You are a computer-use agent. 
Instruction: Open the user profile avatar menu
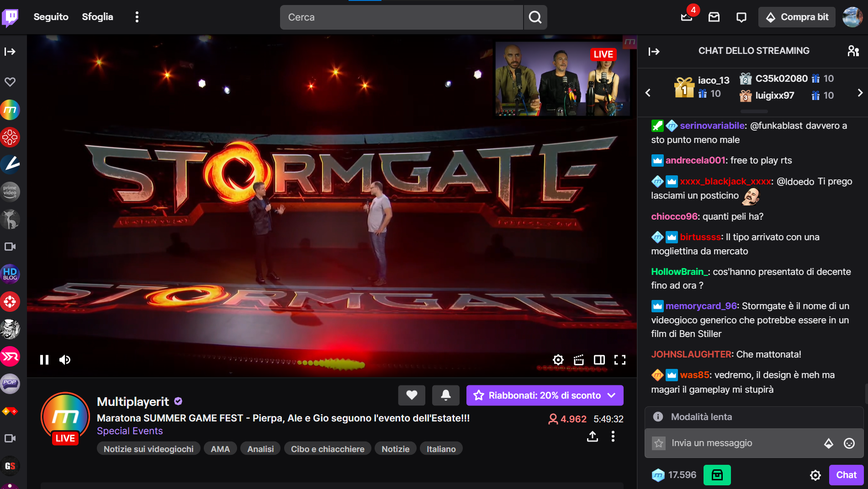[852, 17]
